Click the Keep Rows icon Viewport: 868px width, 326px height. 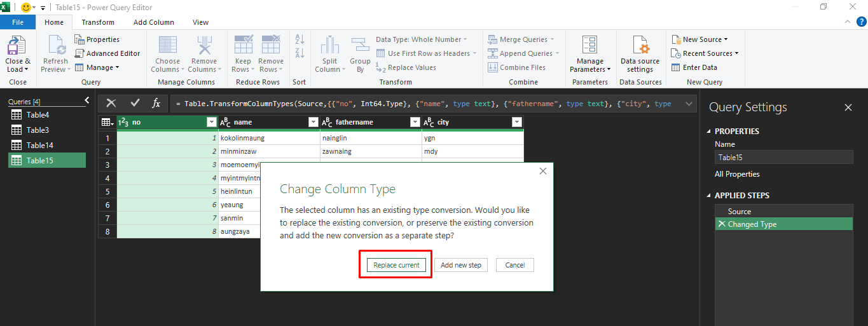pos(244,46)
